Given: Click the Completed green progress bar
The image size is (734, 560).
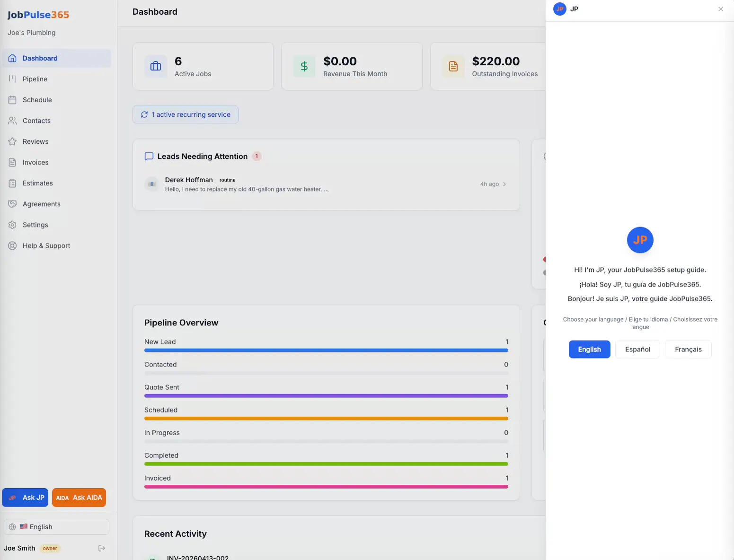Looking at the screenshot, I should pos(326,464).
